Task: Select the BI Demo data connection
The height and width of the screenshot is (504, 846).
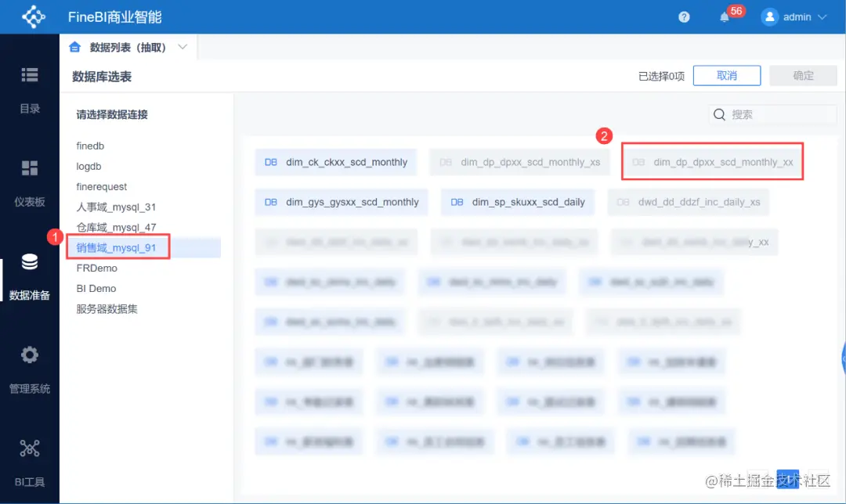Action: tap(96, 288)
